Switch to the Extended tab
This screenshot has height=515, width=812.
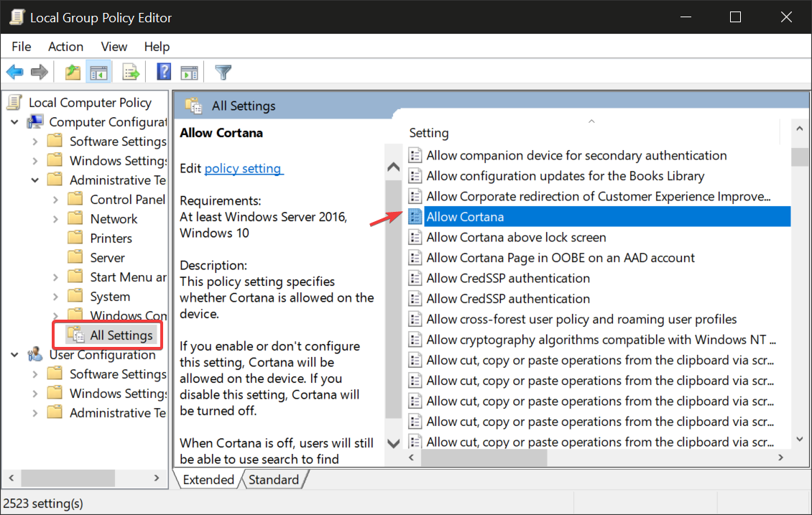pos(208,479)
